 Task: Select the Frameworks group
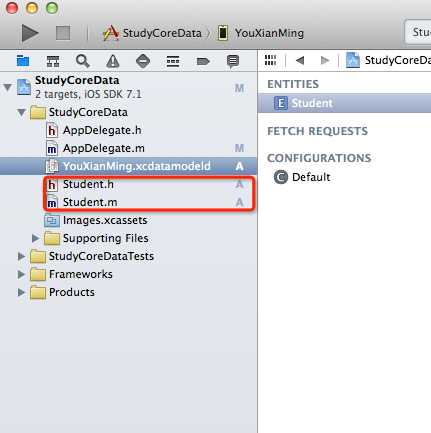[128, 274]
